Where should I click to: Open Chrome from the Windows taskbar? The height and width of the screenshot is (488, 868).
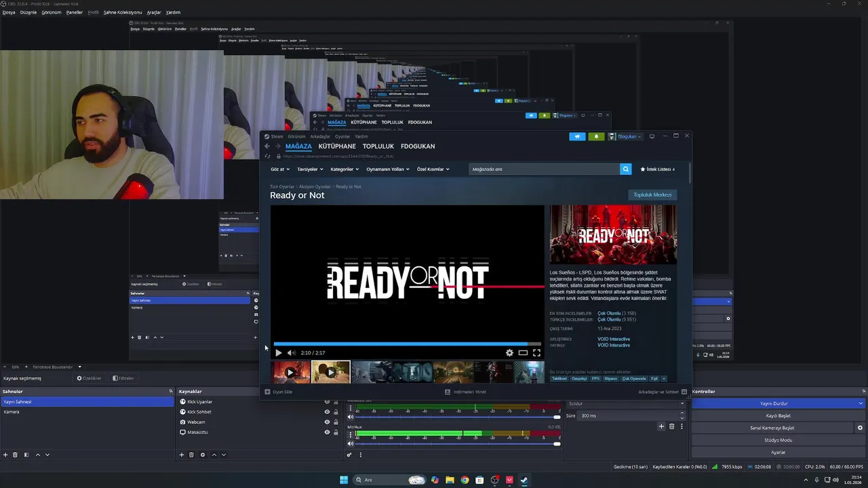tap(465, 480)
